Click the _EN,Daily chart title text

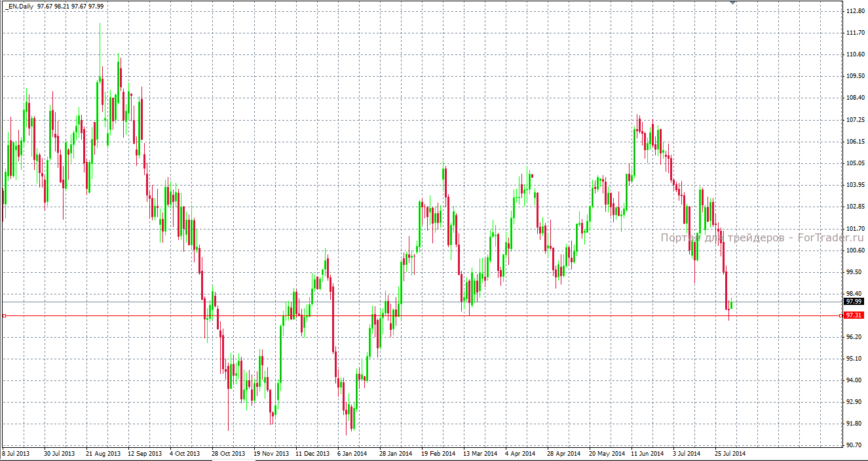click(x=19, y=6)
